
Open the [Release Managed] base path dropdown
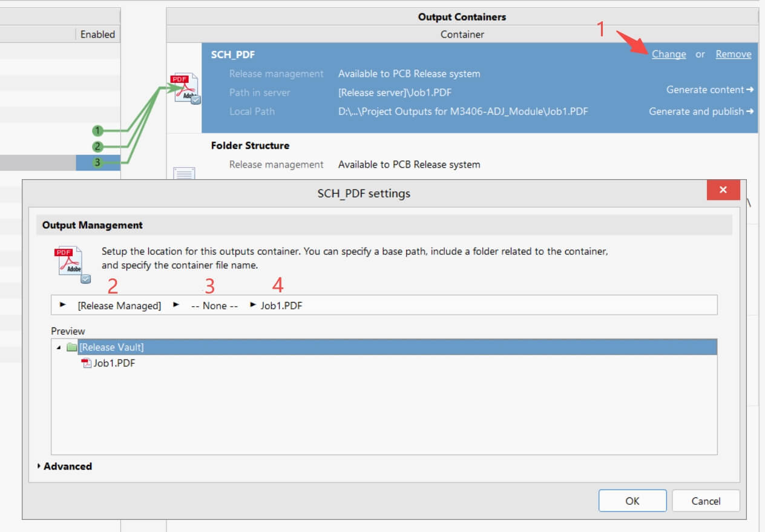[x=119, y=306]
